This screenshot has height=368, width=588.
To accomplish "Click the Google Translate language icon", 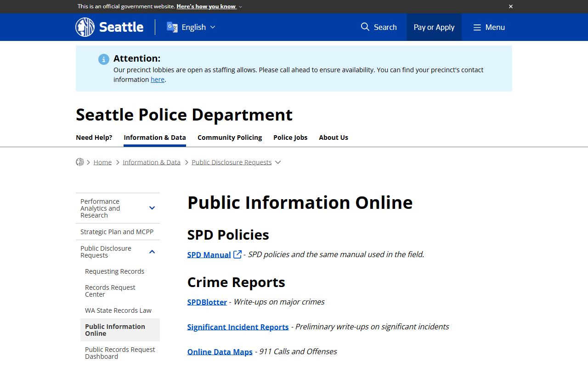I will [172, 27].
